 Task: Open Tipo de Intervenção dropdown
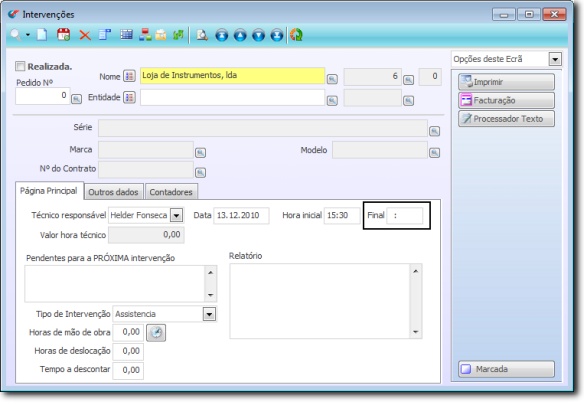209,314
